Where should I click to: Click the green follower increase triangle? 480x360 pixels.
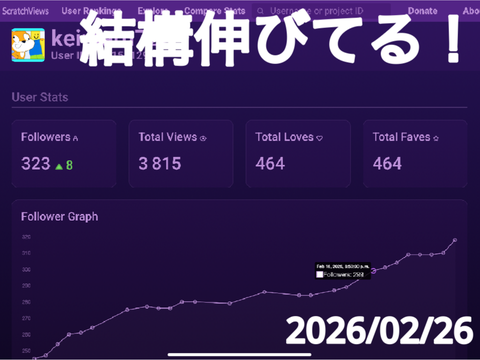pos(59,166)
